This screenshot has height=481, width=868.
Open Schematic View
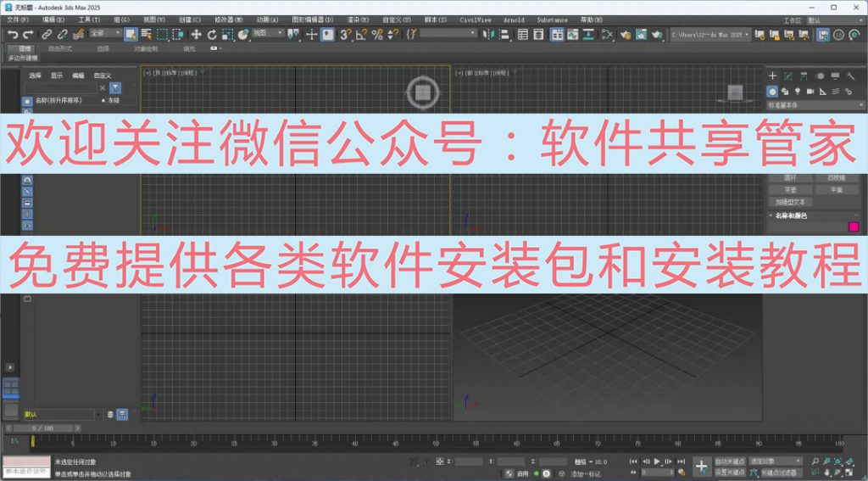point(588,34)
